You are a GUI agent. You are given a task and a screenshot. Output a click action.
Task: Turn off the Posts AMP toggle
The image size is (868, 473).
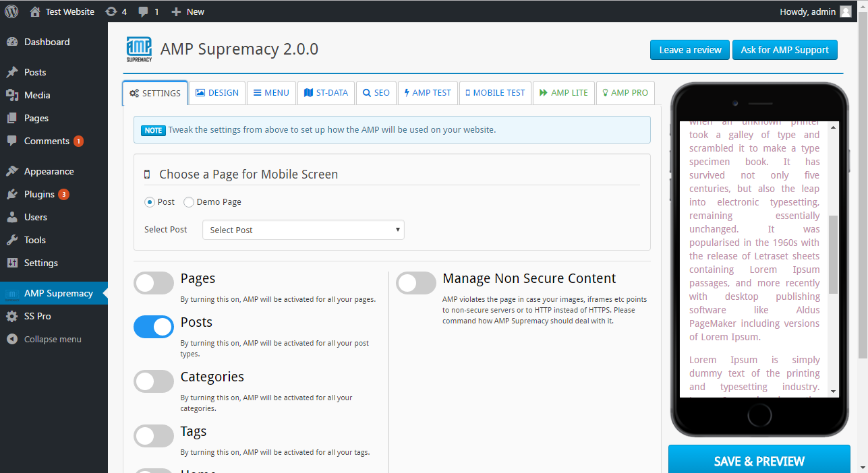154,327
